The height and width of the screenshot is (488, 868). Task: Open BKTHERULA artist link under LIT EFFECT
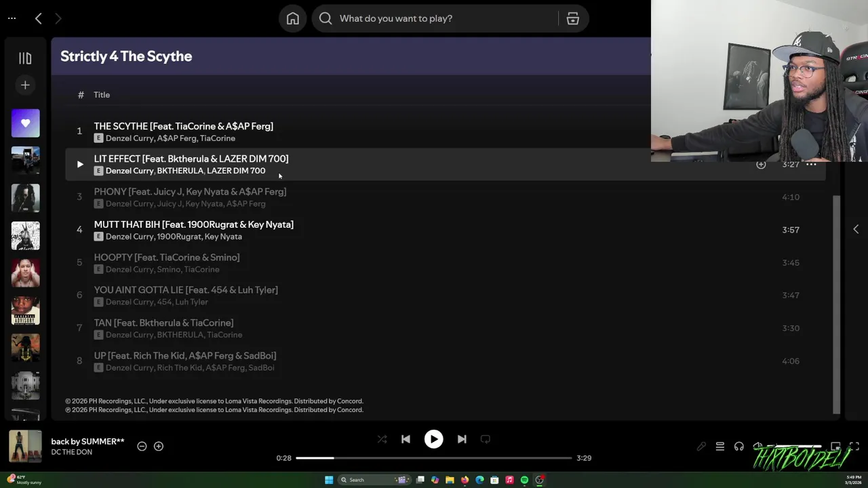tap(180, 171)
